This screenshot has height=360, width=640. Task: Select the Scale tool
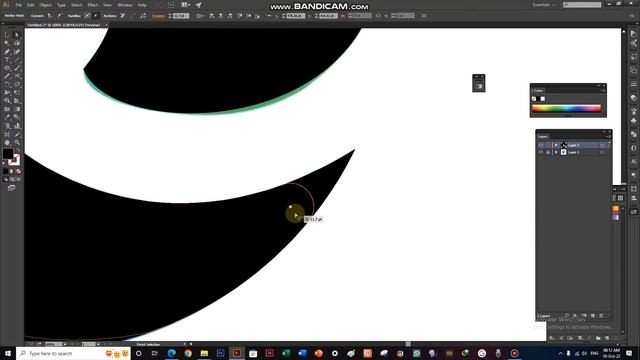pos(17,84)
